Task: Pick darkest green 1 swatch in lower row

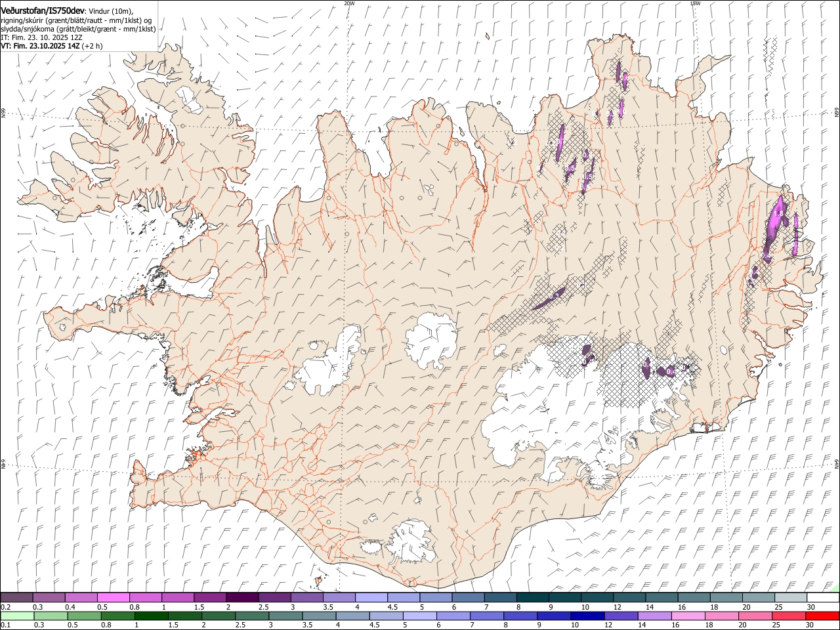Action: (x=151, y=616)
